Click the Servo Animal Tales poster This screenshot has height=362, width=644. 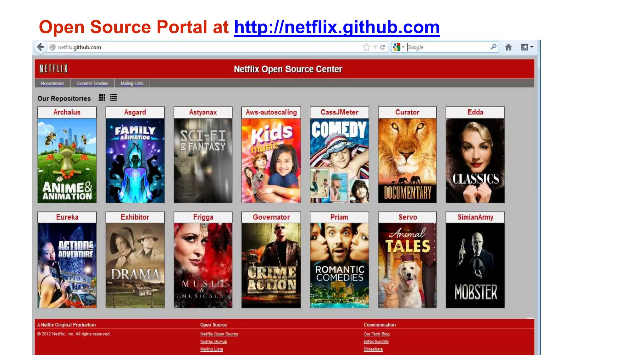(407, 266)
